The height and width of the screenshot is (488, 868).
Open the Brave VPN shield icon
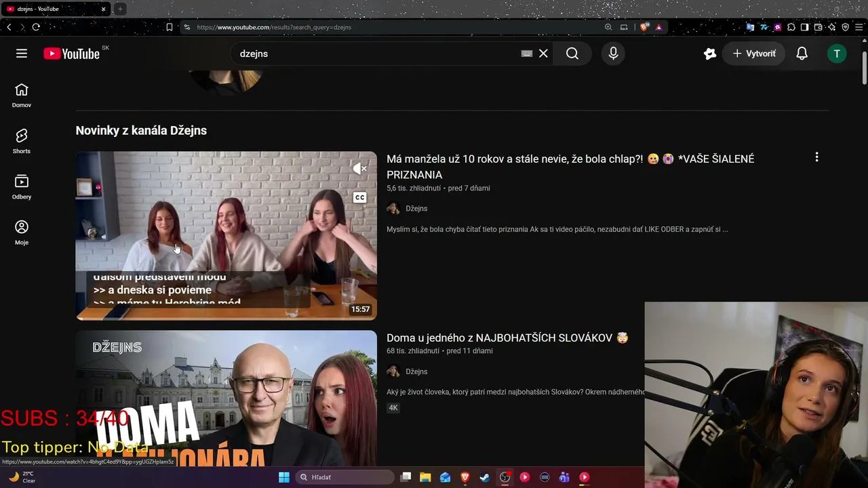click(x=845, y=27)
